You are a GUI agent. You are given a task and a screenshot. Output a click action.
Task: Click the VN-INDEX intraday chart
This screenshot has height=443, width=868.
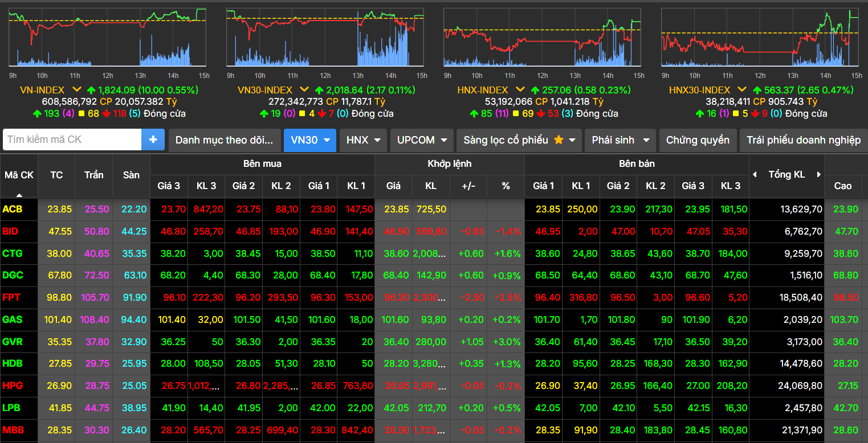tap(107, 38)
